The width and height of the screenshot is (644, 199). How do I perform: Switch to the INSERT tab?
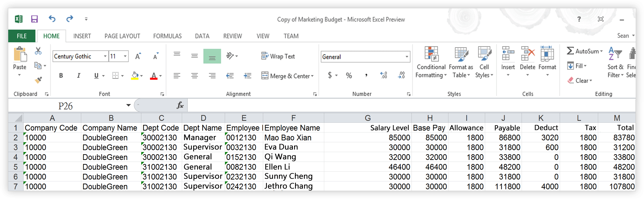(82, 36)
